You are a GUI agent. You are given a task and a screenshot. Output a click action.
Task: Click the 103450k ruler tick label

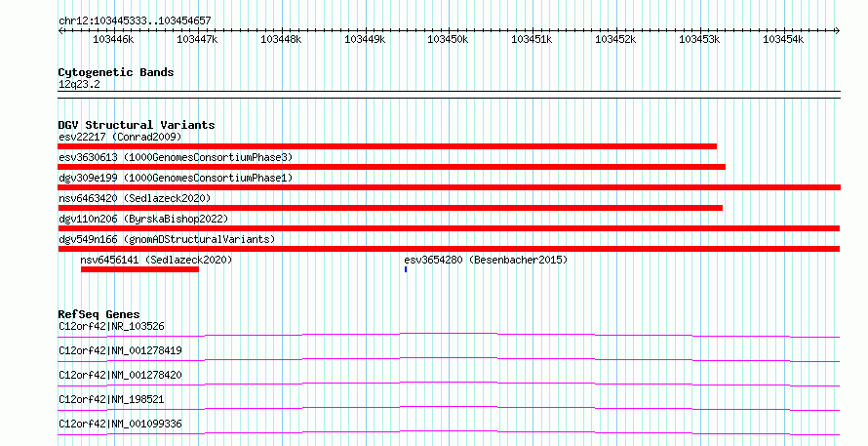(448, 39)
